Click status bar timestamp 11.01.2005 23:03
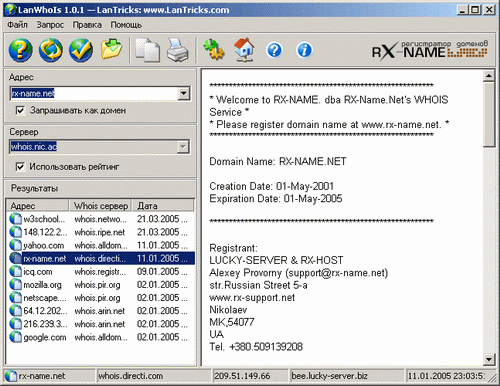 [446, 376]
